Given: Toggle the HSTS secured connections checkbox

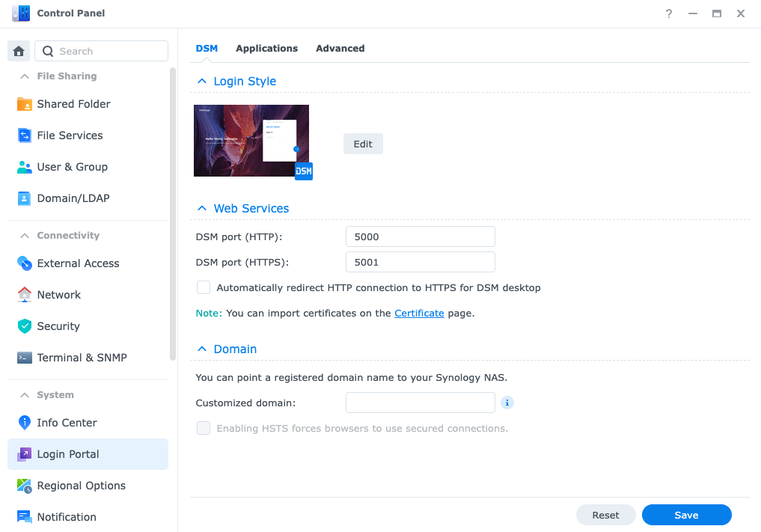Looking at the screenshot, I should click(204, 428).
